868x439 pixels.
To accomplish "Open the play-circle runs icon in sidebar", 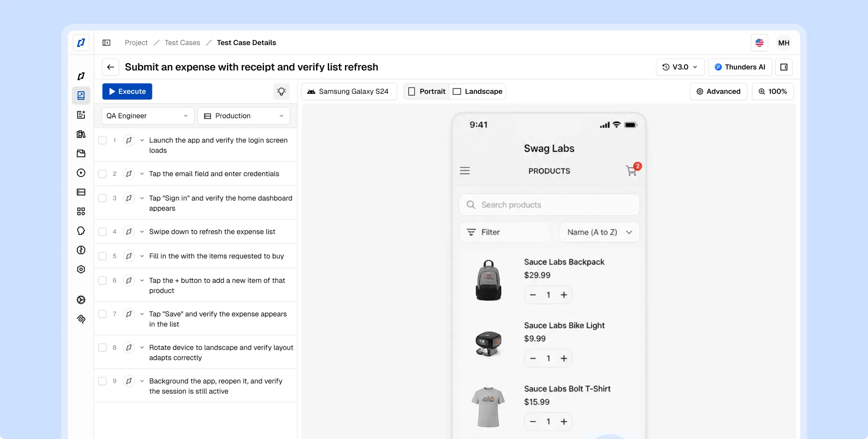I will 81,173.
